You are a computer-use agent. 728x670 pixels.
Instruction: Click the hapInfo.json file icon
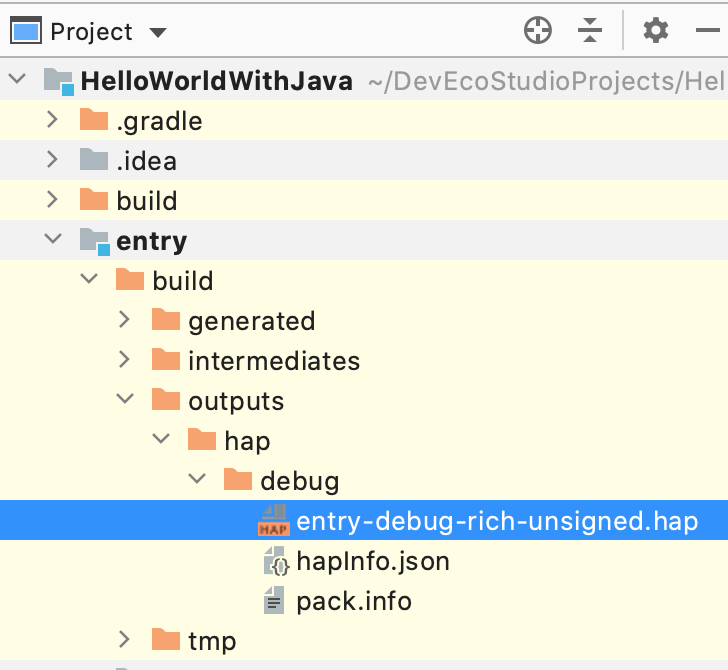[276, 561]
